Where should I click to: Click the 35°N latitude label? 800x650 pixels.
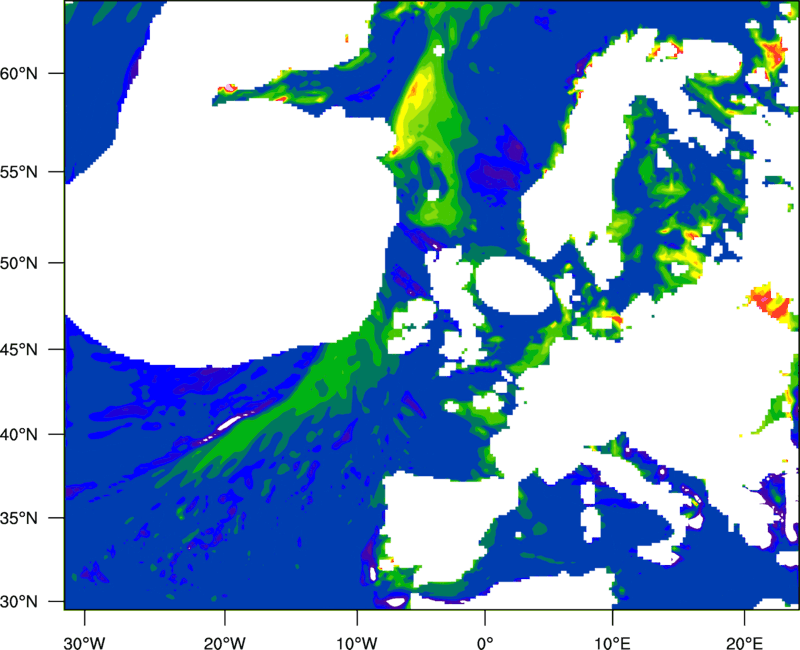click(x=19, y=518)
